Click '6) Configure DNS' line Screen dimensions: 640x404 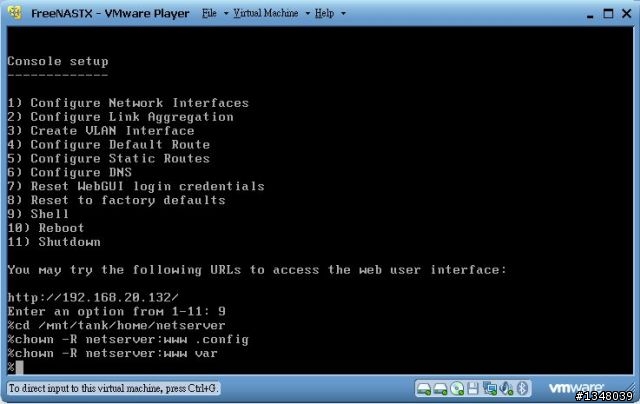(69, 172)
